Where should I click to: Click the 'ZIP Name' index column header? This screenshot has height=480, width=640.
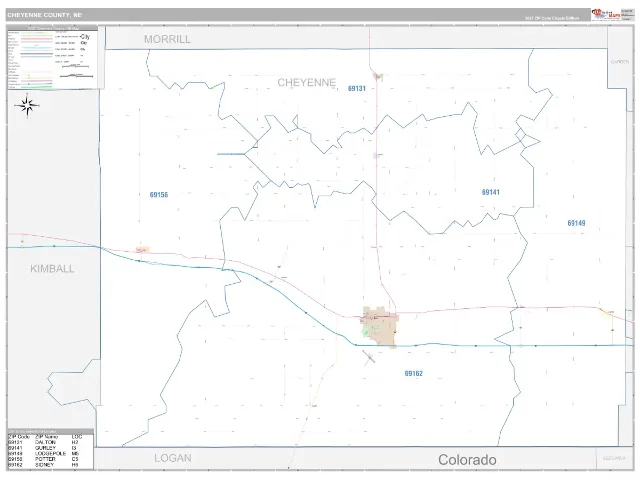tap(46, 437)
